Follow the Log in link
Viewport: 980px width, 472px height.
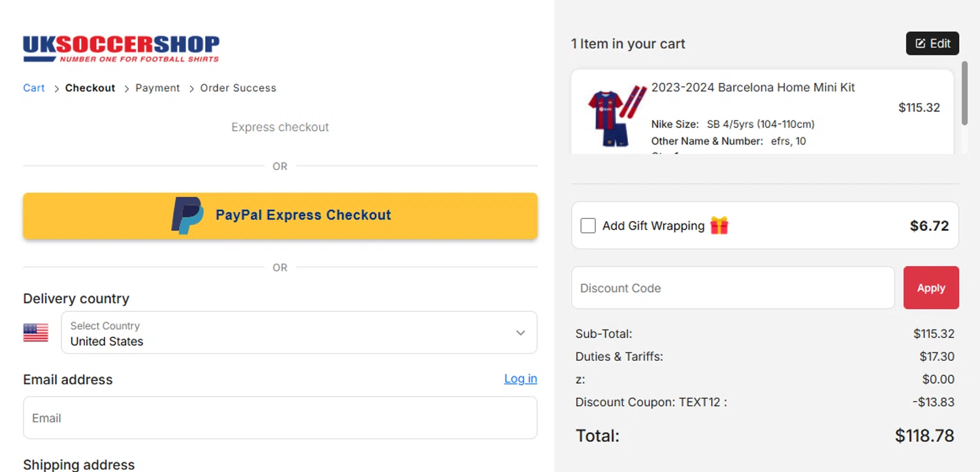pyautogui.click(x=520, y=379)
